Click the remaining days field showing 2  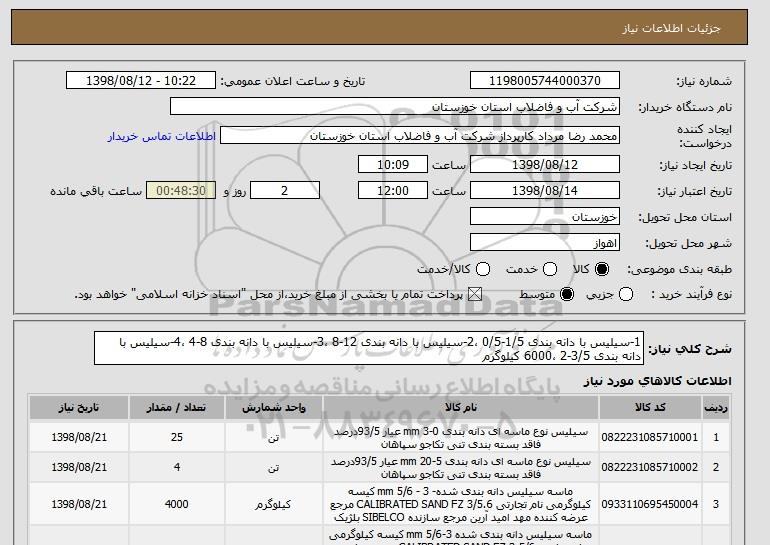click(285, 191)
